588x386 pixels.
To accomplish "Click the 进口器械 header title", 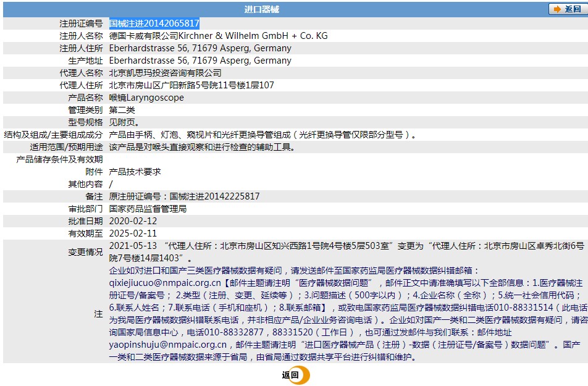I will [x=262, y=9].
